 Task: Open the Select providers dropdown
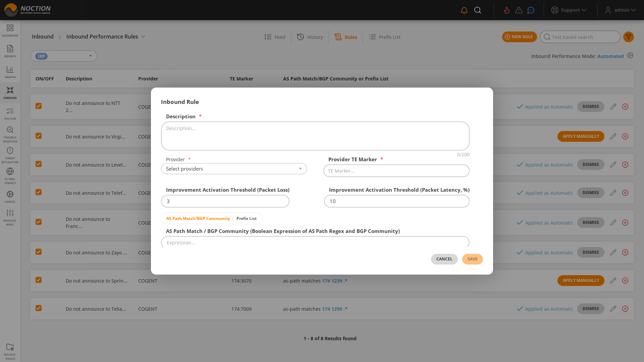[234, 169]
